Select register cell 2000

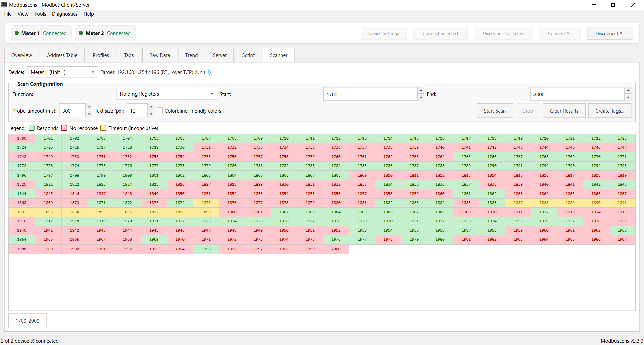pyautogui.click(x=336, y=249)
